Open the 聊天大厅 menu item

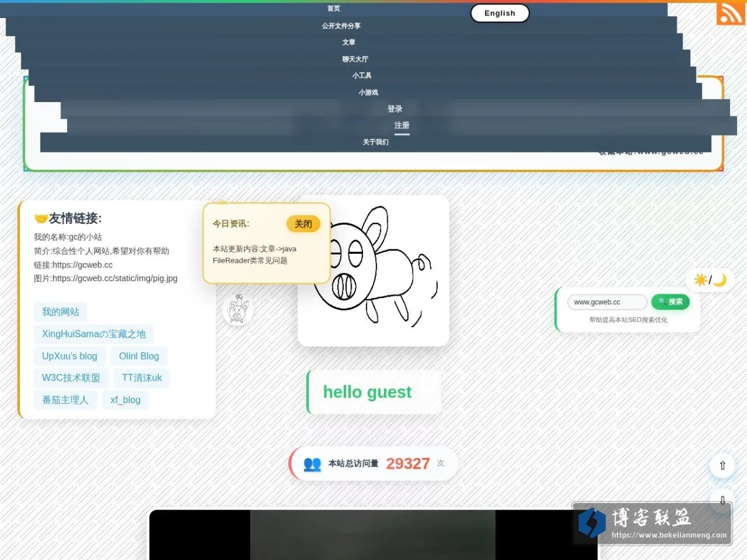click(x=355, y=59)
